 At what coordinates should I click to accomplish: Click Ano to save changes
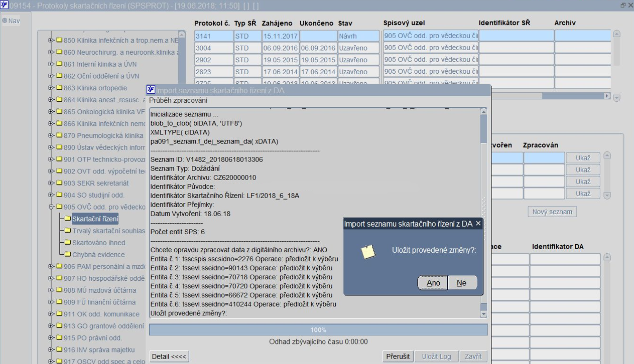click(433, 283)
